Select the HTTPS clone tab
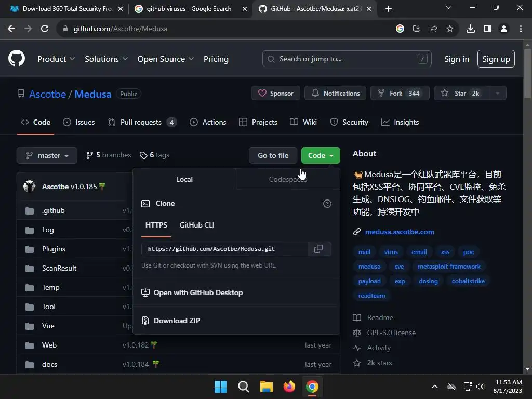This screenshot has width=532, height=399. (x=156, y=225)
